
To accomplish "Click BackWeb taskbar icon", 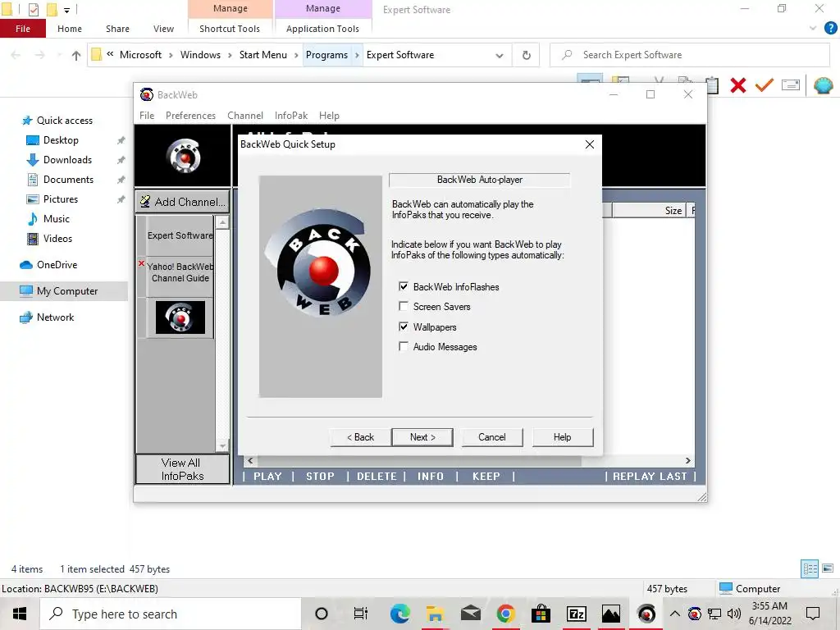I will (x=646, y=614).
